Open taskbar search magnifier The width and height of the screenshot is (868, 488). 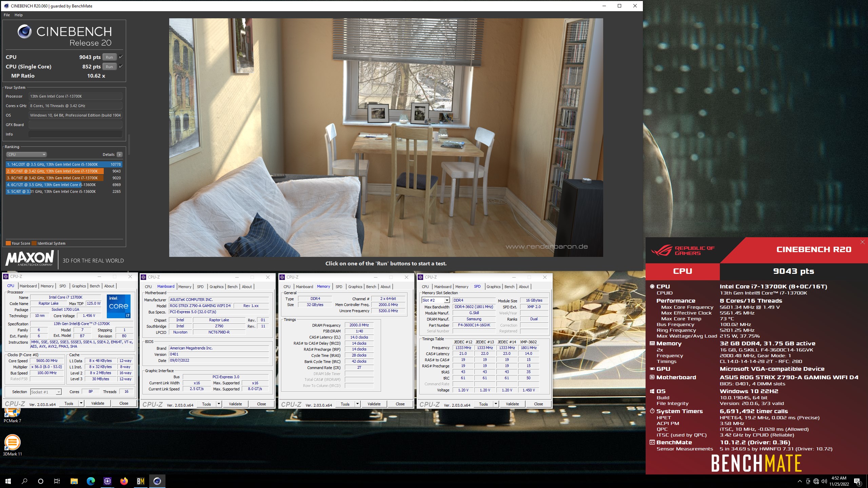24,481
